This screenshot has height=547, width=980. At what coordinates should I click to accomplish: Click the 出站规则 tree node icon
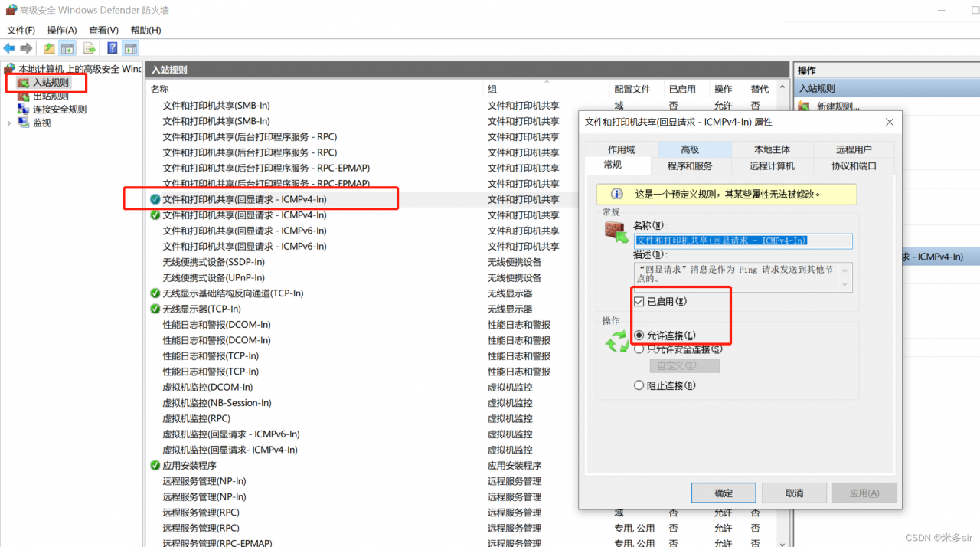(24, 97)
